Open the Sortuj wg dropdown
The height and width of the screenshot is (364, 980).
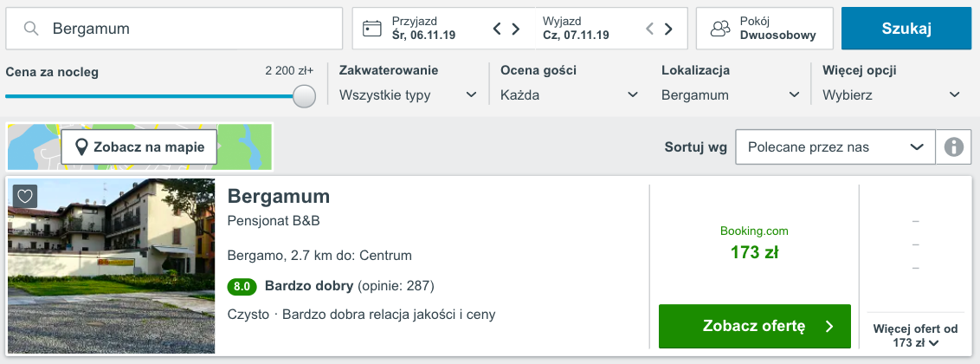[x=835, y=147]
